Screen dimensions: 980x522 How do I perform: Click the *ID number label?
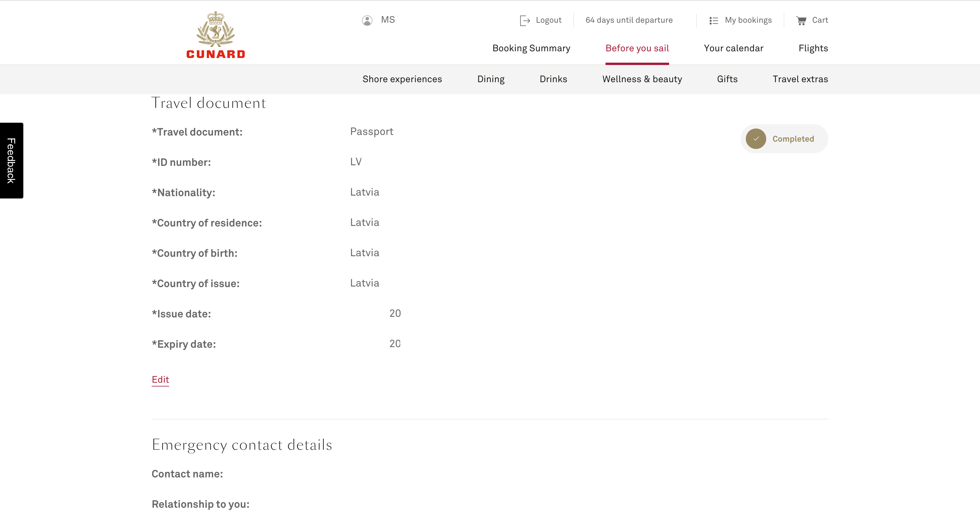point(181,162)
